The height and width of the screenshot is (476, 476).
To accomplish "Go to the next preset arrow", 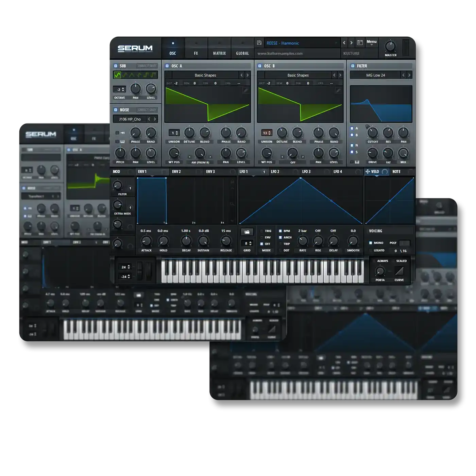I will [x=352, y=43].
